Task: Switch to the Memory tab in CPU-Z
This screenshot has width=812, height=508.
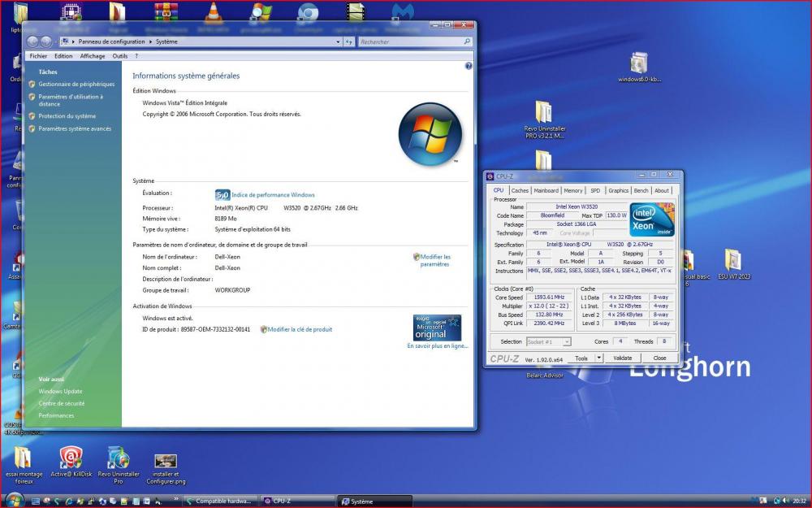Action: coord(573,190)
